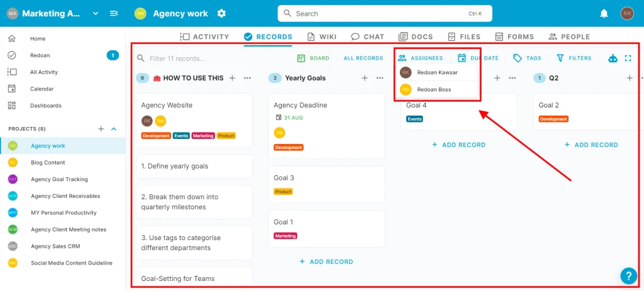Viewport: 644px width, 291px height.
Task: Open the Tags filter dropdown
Action: (x=527, y=58)
